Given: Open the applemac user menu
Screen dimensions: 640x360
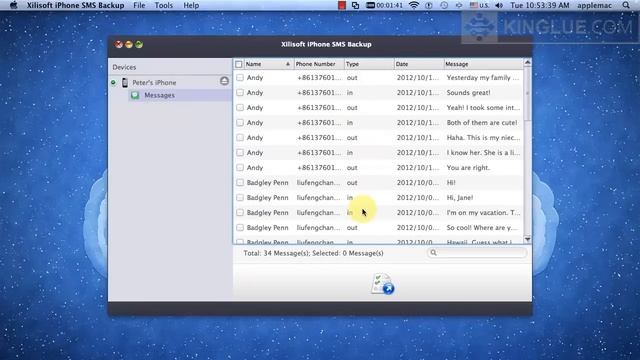Looking at the screenshot, I should pos(594,5).
